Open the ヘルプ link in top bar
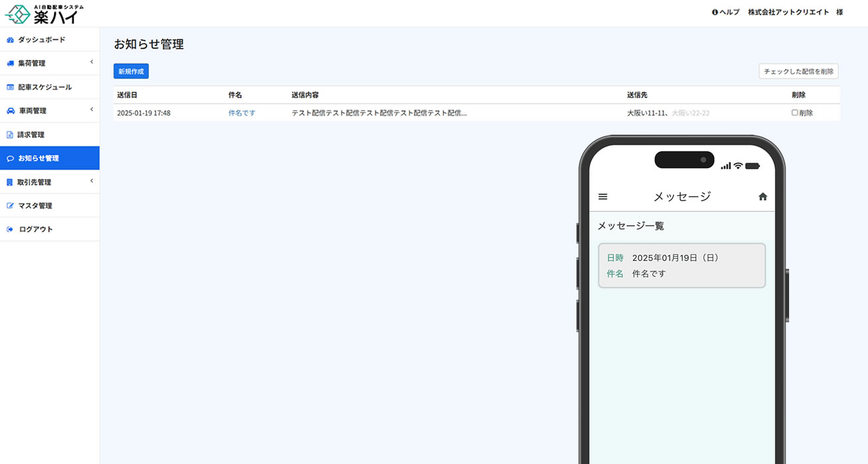The width and height of the screenshot is (868, 464). [x=725, y=12]
